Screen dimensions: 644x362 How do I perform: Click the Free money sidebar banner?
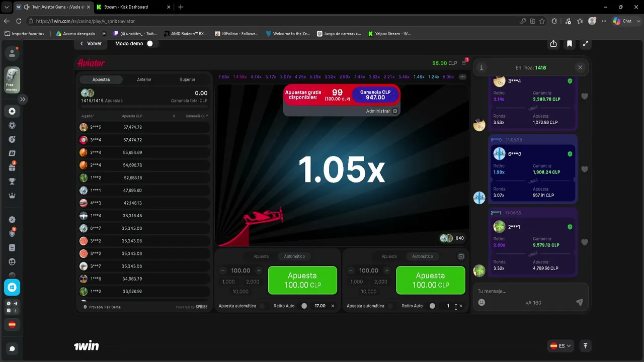[x=12, y=79]
